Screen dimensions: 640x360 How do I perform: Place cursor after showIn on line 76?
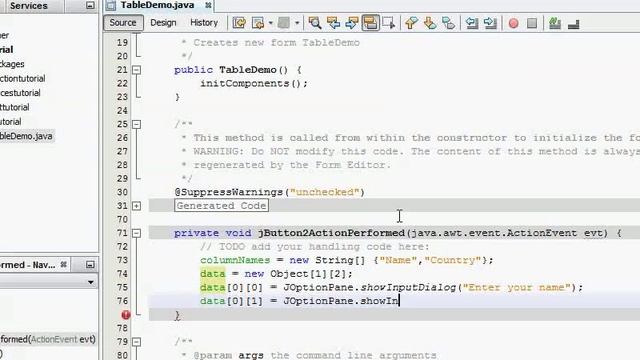[399, 301]
